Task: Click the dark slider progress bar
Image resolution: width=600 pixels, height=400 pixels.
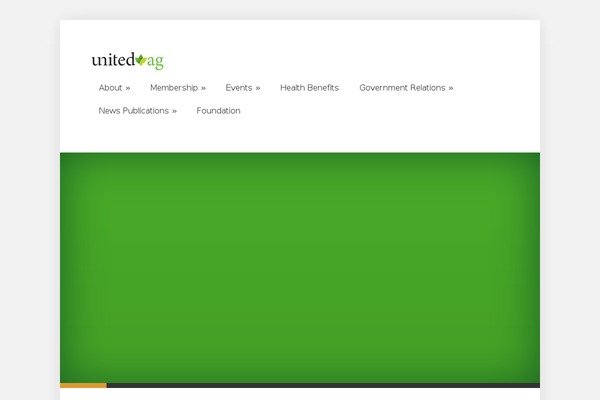Action: tap(323, 385)
